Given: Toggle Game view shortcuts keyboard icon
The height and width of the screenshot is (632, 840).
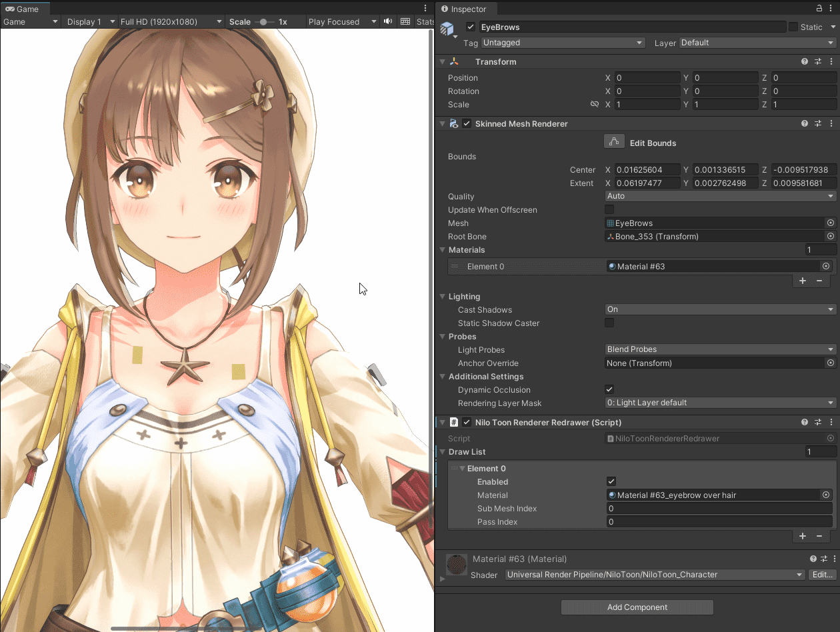Looking at the screenshot, I should (405, 21).
